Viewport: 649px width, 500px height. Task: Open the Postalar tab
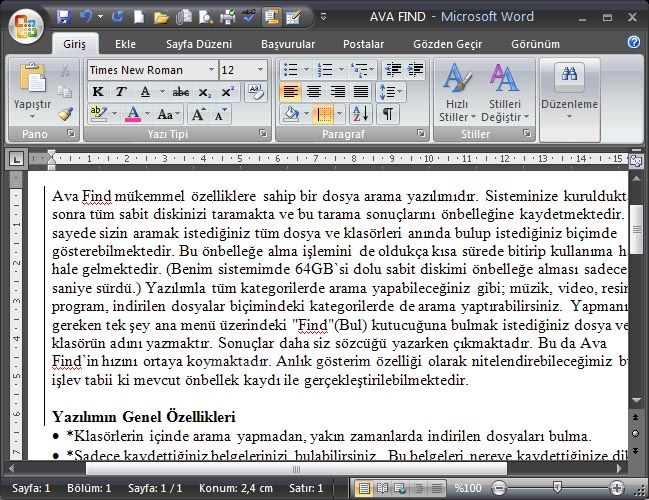(x=363, y=44)
